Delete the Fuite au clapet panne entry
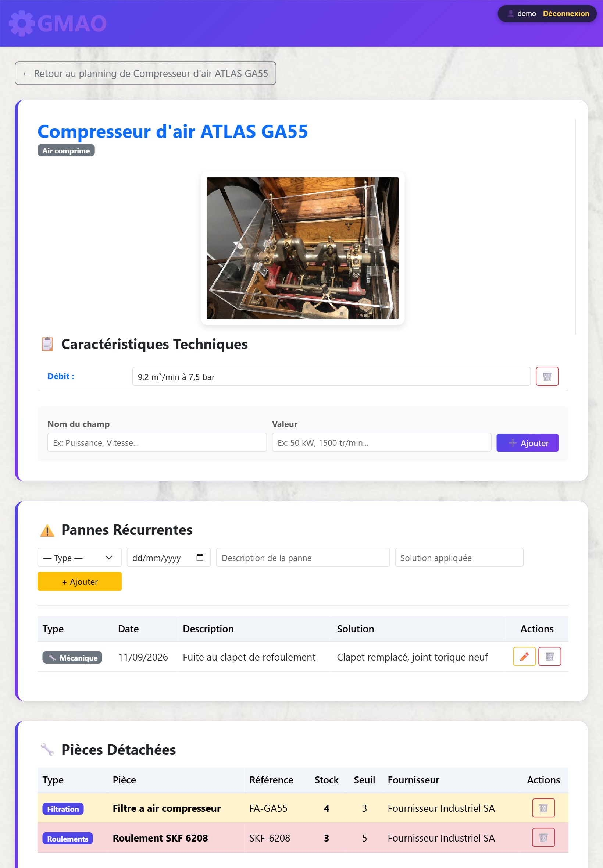603x868 pixels. click(549, 657)
